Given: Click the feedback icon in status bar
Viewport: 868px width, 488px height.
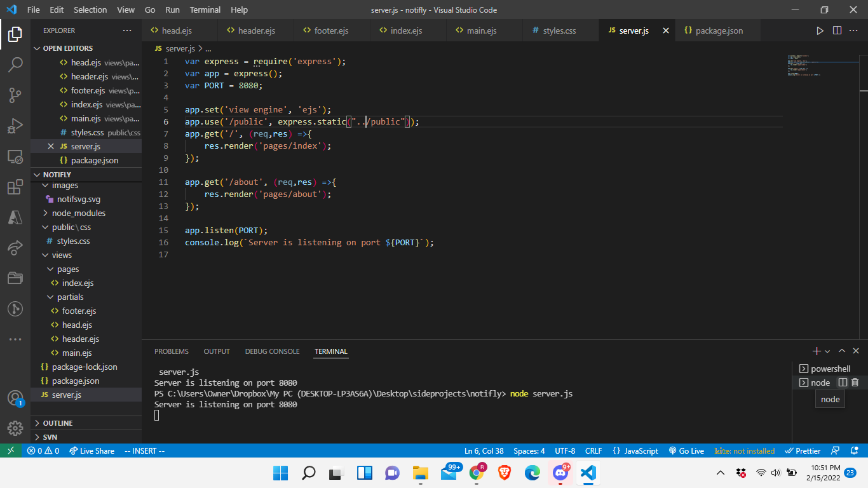Looking at the screenshot, I should pyautogui.click(x=836, y=451).
